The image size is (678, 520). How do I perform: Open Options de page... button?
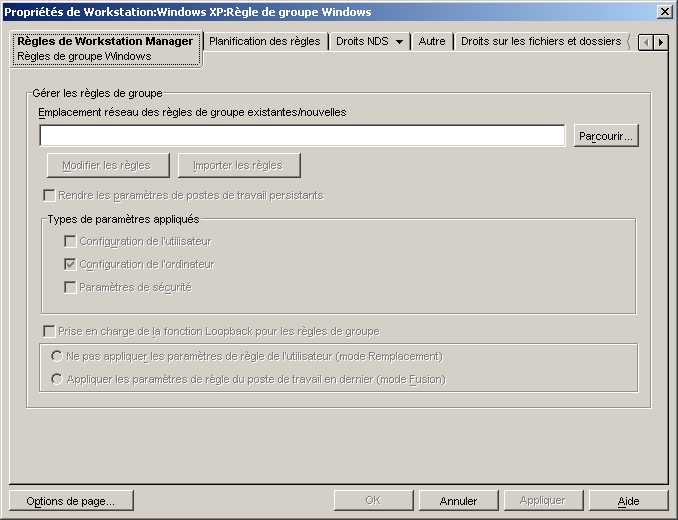[x=71, y=501]
